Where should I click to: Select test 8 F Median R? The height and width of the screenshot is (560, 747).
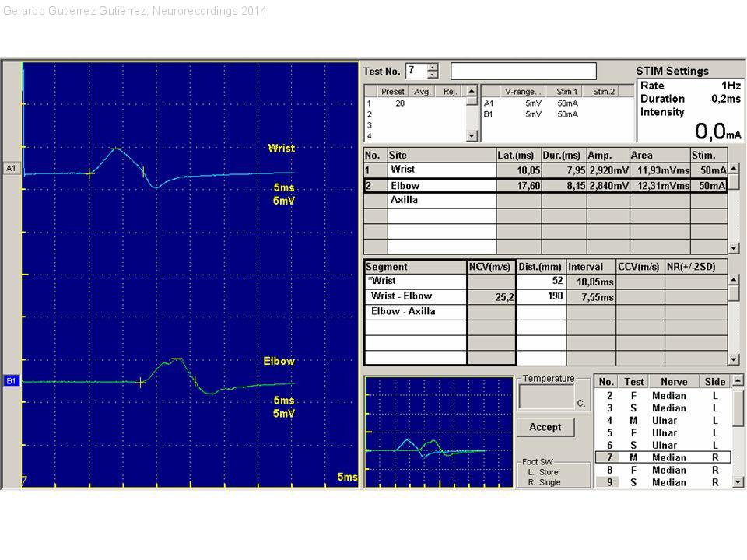[x=662, y=470]
